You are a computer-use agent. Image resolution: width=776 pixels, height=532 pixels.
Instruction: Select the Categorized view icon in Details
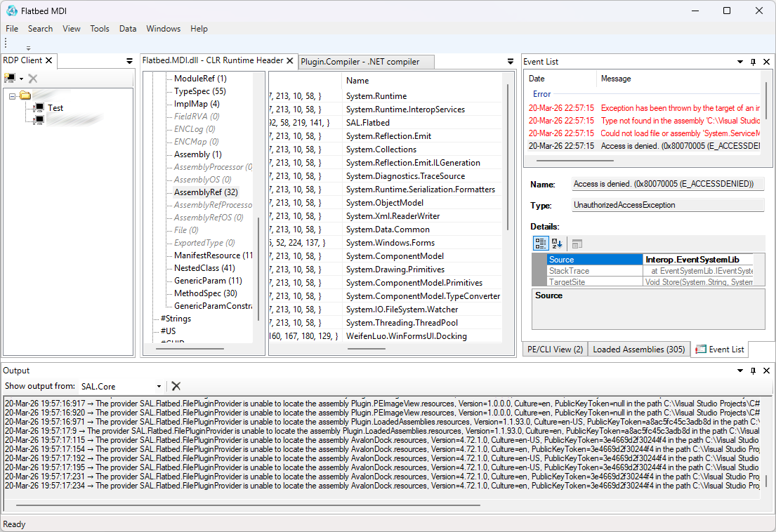coord(540,244)
